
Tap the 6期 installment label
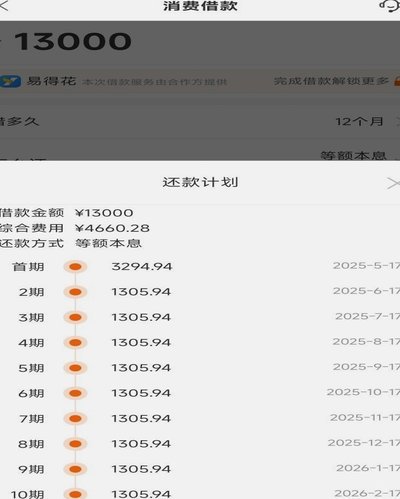31,394
